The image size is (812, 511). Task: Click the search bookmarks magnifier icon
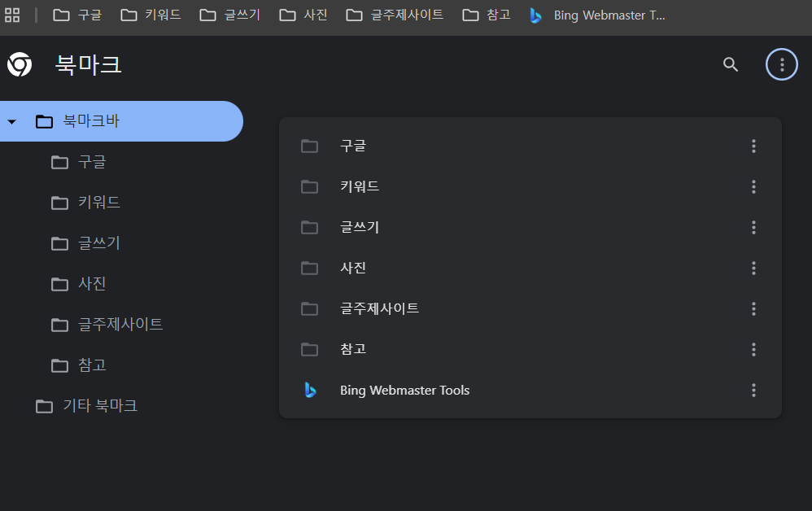coord(730,64)
